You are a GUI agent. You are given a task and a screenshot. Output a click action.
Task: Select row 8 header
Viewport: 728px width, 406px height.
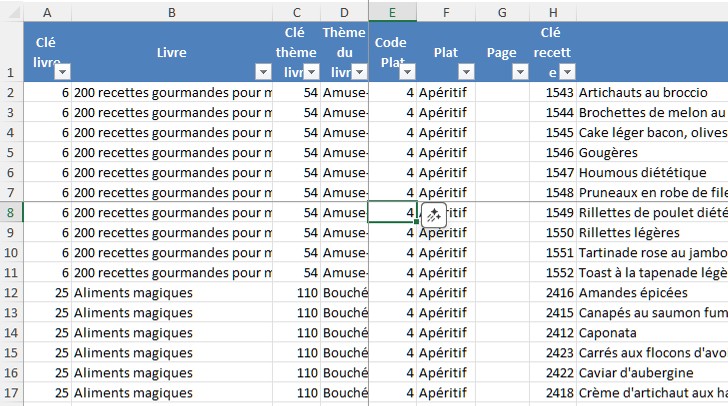[x=11, y=212]
